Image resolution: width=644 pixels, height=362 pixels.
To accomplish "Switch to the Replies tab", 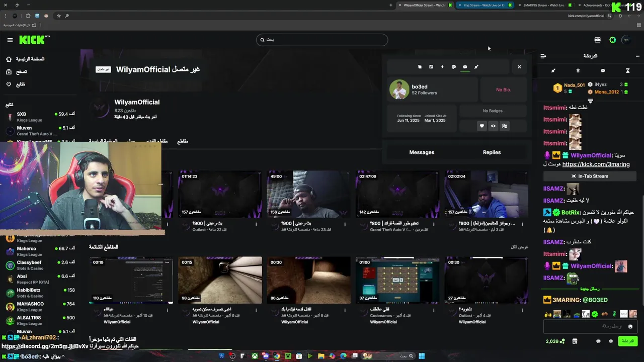I will pos(492,152).
